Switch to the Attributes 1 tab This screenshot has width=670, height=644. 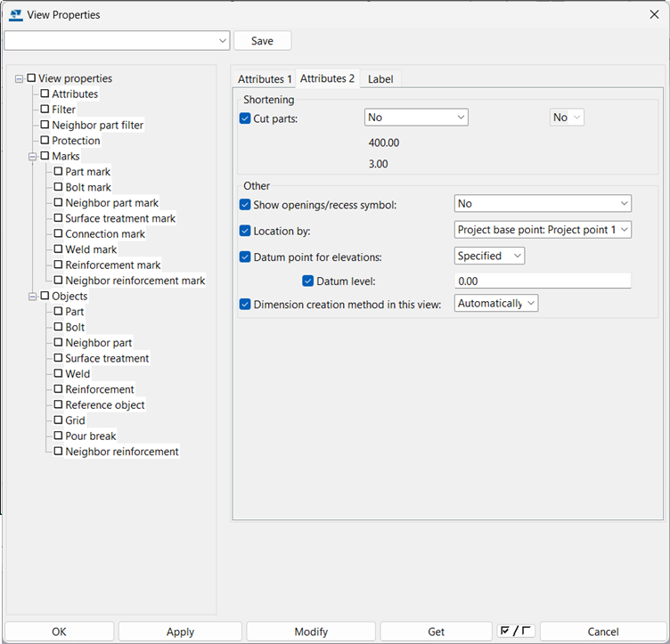tap(265, 79)
